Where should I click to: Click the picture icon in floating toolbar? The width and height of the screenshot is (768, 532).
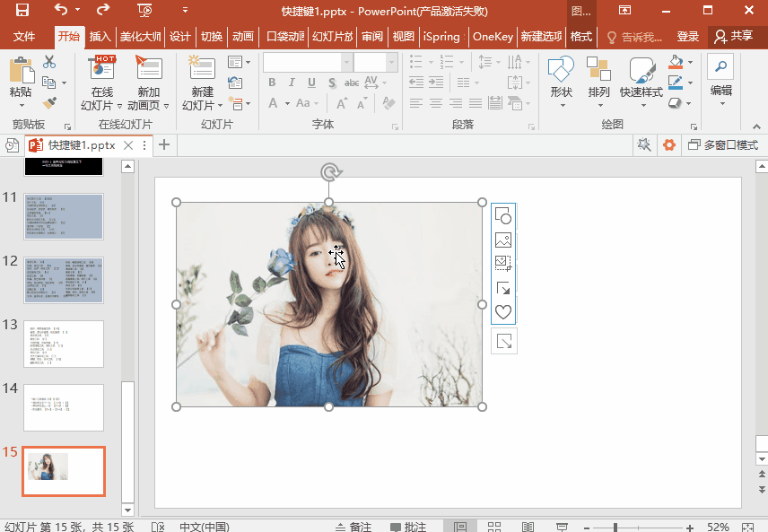coord(503,240)
